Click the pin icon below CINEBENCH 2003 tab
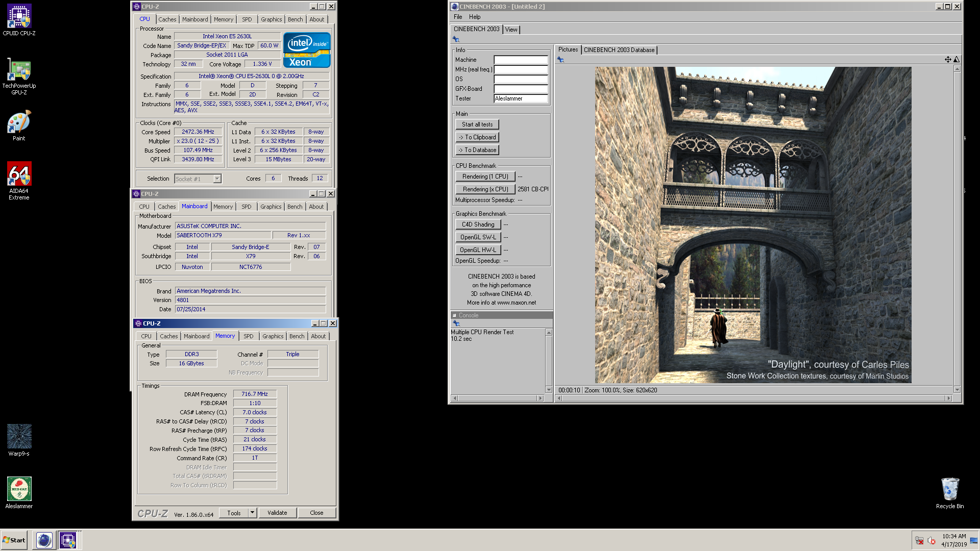 click(x=456, y=39)
